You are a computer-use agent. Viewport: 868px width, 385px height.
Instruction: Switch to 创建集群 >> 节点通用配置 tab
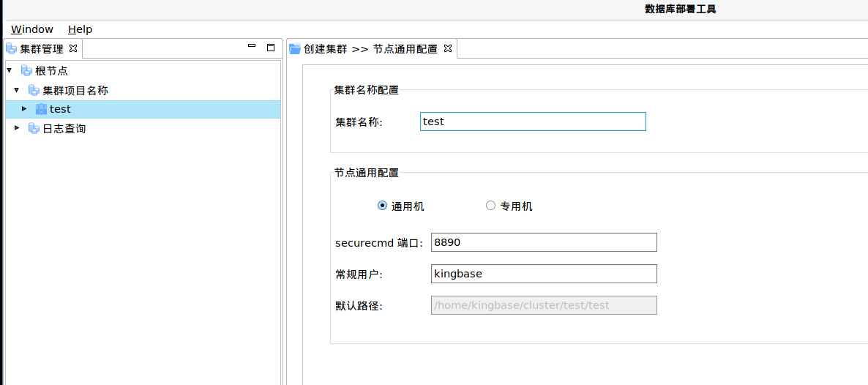point(370,49)
